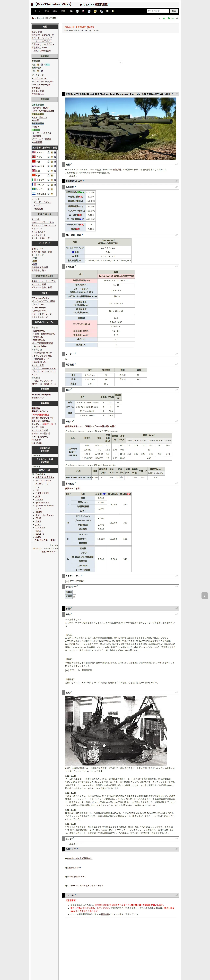Open the Ki-61-I hei Tada's recent link
The width and height of the screenshot is (210, 980).
45,515
